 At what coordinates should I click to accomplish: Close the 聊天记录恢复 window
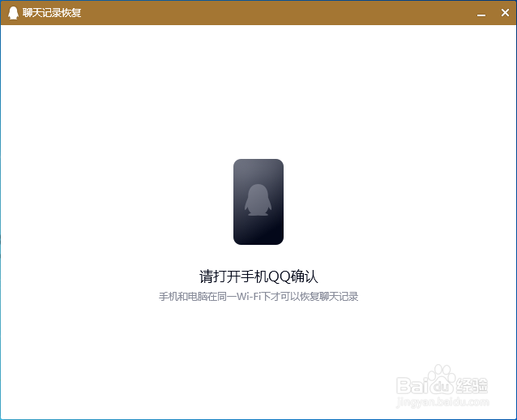[x=505, y=13]
